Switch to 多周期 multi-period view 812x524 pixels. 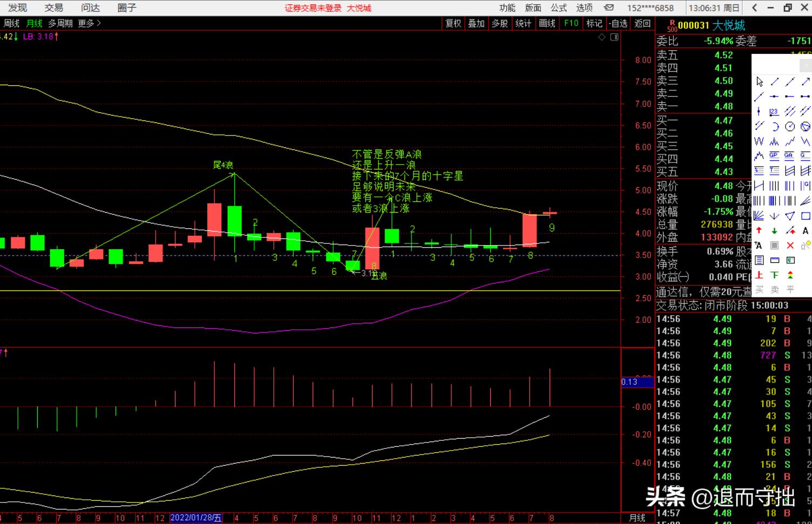60,23
